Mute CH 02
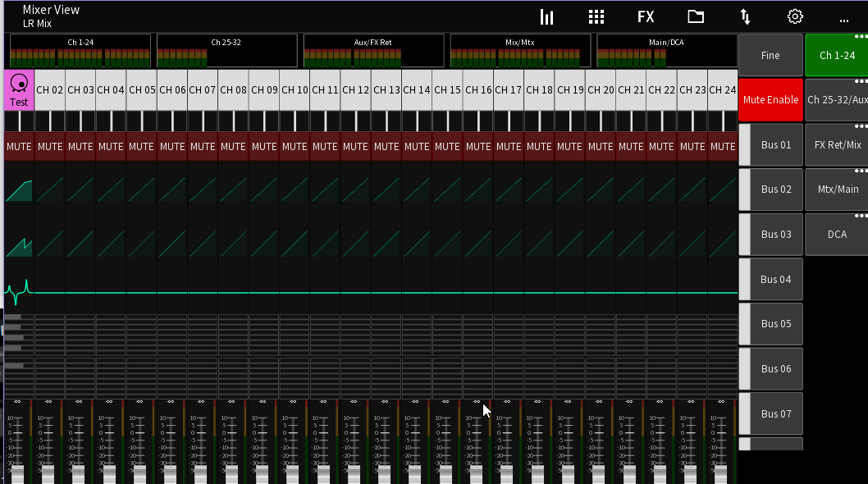Image resolution: width=868 pixels, height=484 pixels. 50,146
